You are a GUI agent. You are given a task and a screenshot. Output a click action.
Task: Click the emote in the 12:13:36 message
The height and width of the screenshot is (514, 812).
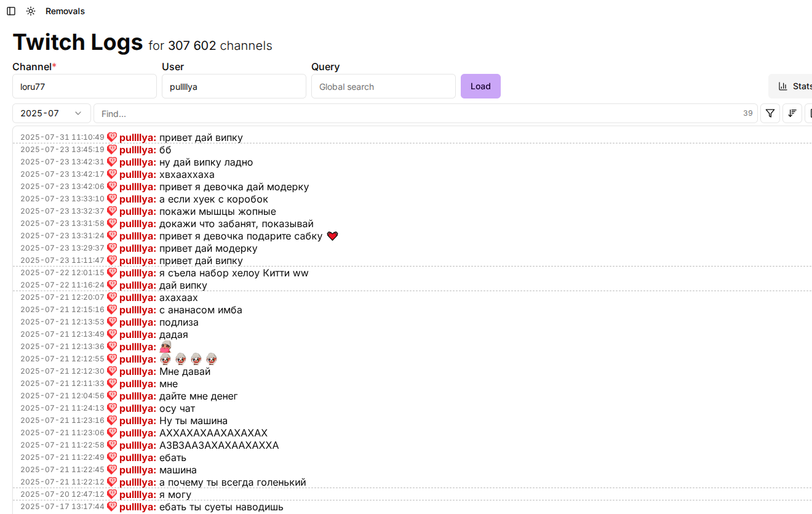point(165,347)
